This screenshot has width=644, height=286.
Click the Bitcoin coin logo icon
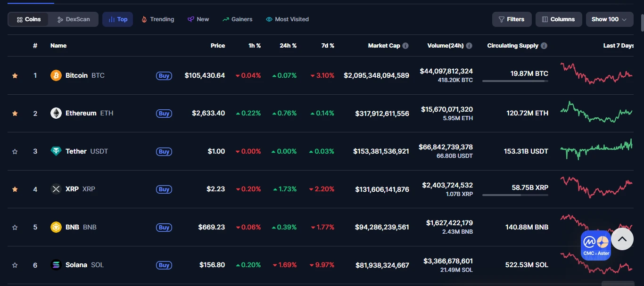(56, 75)
